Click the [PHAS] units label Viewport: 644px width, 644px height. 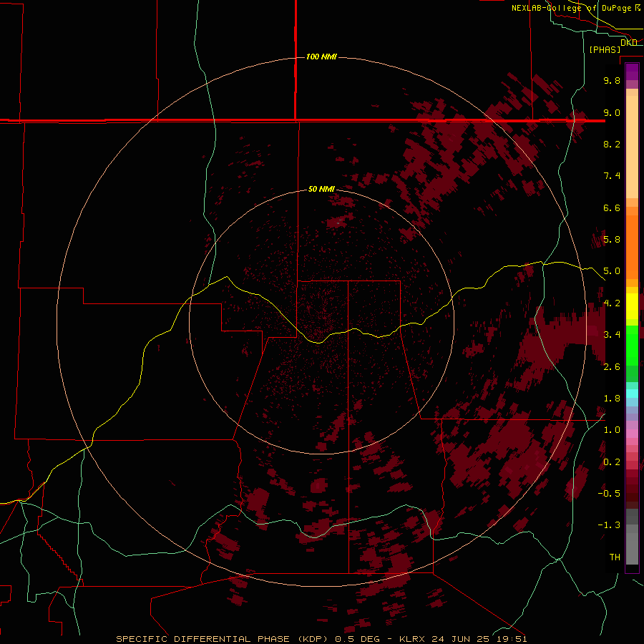tap(605, 49)
